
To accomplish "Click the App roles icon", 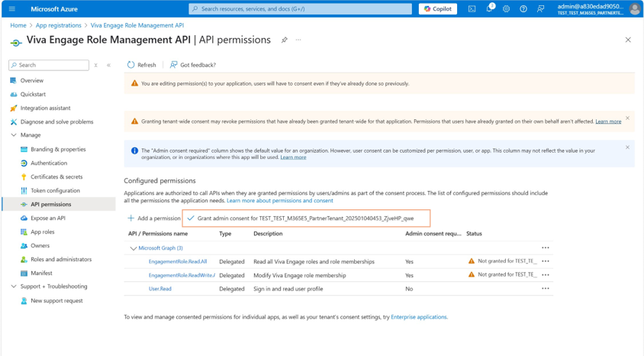I will coord(24,231).
